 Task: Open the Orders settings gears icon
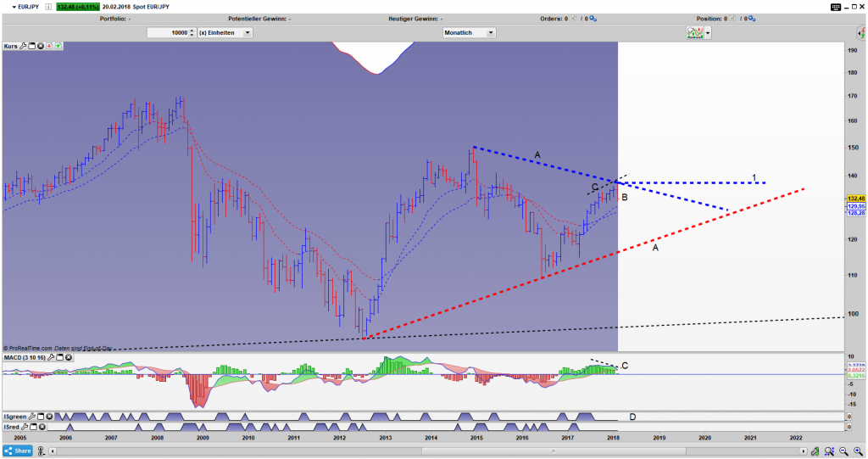(593, 19)
